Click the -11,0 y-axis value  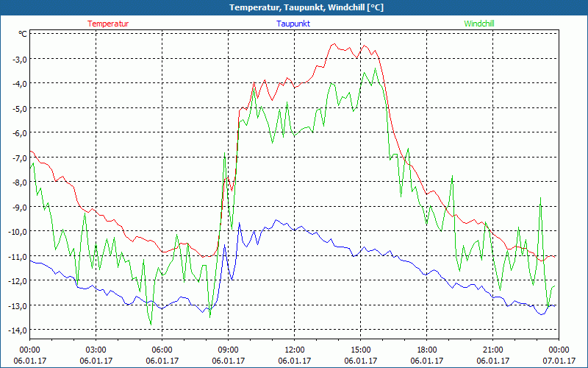[17, 256]
